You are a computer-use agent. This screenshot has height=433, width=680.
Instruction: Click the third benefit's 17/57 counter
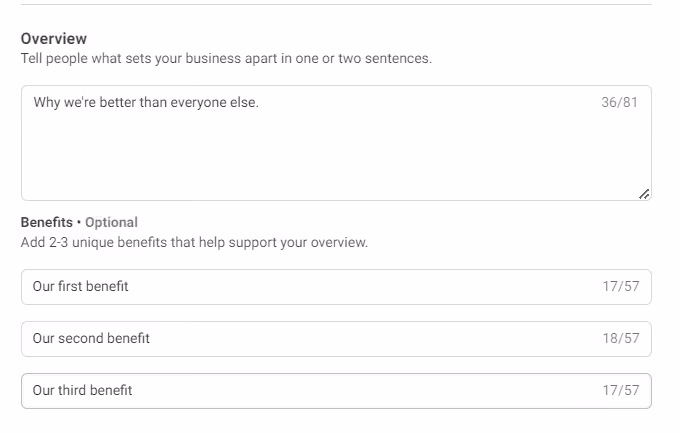pos(621,390)
